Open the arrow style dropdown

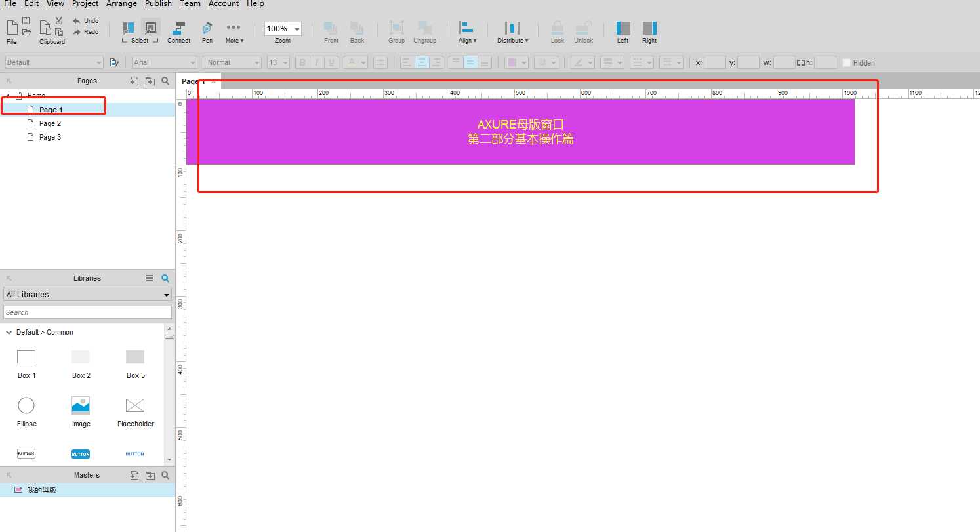(671, 63)
